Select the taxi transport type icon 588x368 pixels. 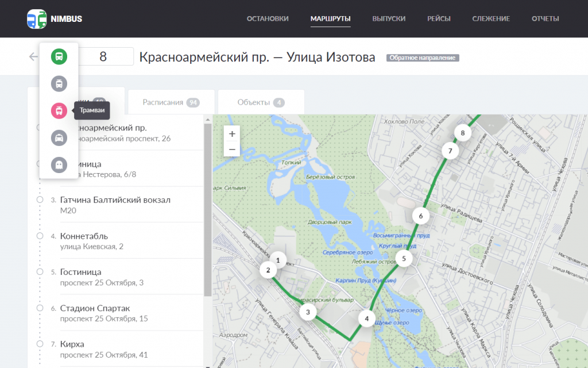click(59, 137)
